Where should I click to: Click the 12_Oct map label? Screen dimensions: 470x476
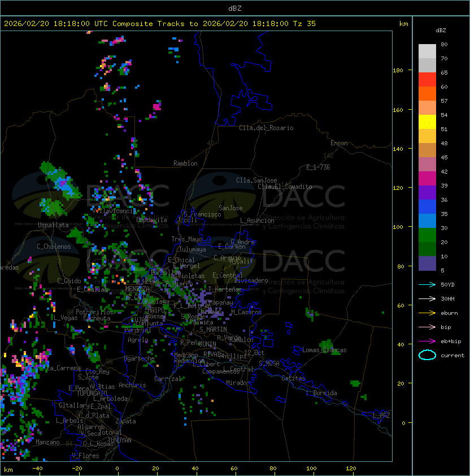(254, 353)
